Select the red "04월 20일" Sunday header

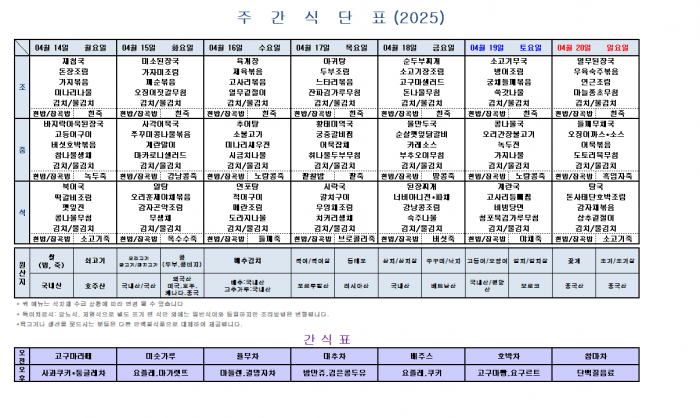pos(595,47)
